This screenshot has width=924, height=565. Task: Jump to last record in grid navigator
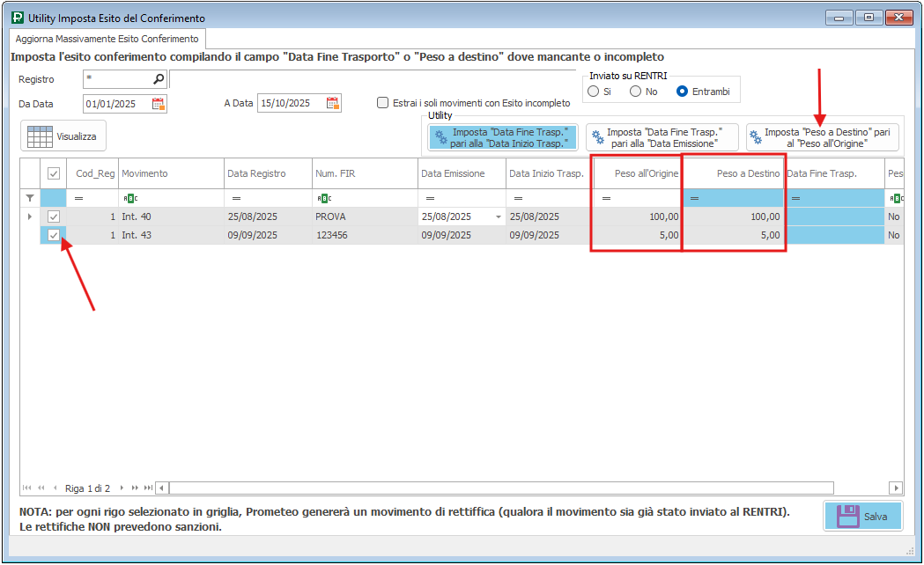pyautogui.click(x=148, y=488)
